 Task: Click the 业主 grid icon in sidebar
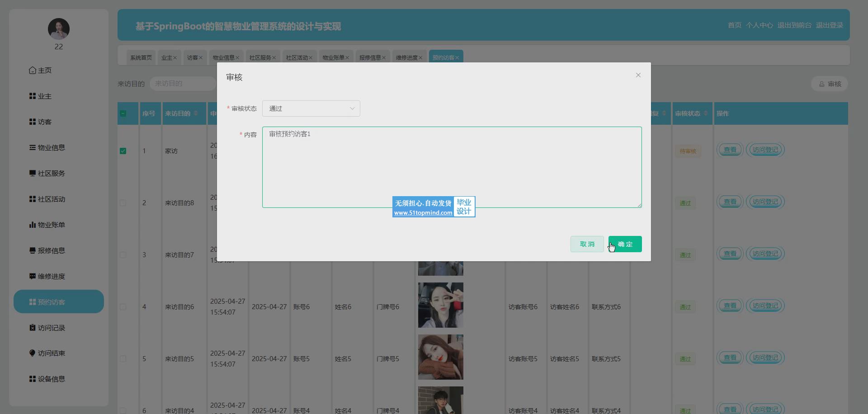click(x=33, y=96)
